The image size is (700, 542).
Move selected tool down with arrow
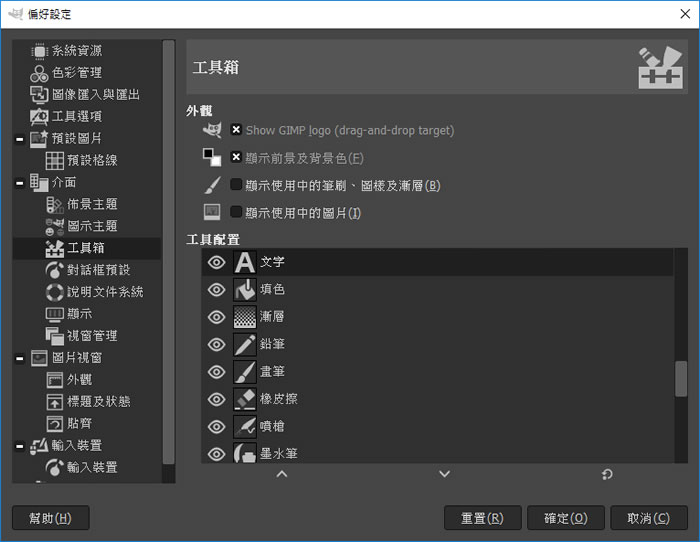[x=445, y=474]
